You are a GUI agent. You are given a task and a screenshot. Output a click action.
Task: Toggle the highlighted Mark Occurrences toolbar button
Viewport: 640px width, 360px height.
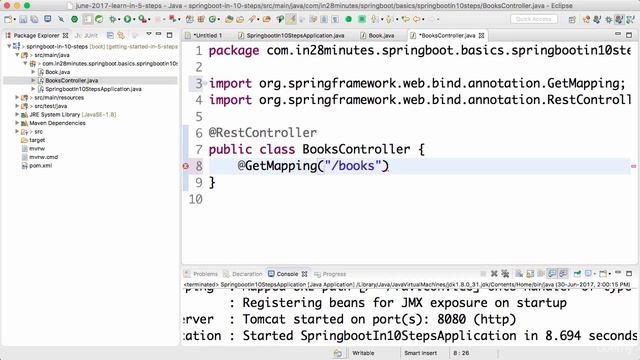[x=291, y=19]
